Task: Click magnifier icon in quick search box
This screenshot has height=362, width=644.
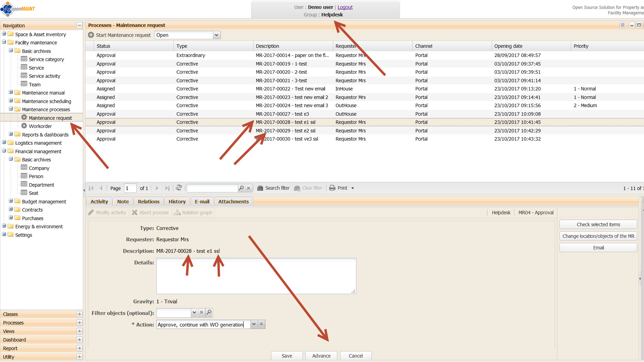Action: (241, 188)
